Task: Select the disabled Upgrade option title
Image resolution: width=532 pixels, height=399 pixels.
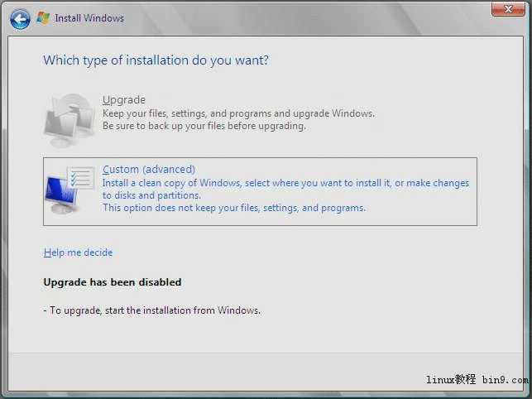Action: click(124, 100)
